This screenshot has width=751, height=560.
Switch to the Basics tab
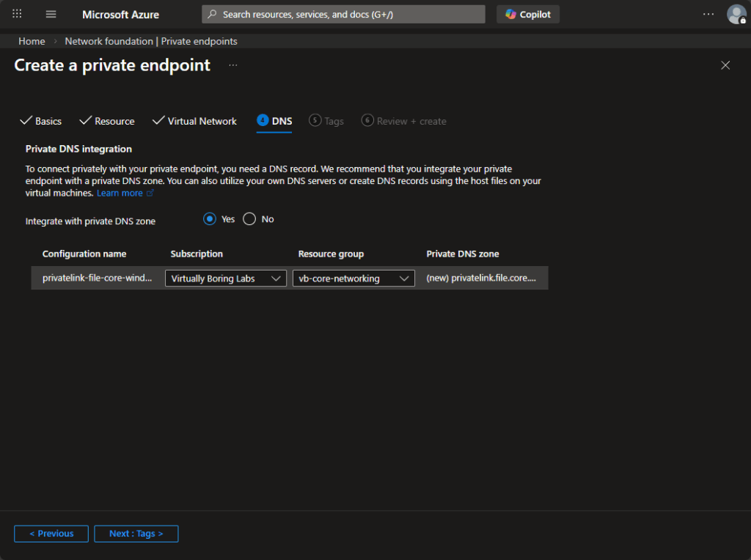point(41,121)
